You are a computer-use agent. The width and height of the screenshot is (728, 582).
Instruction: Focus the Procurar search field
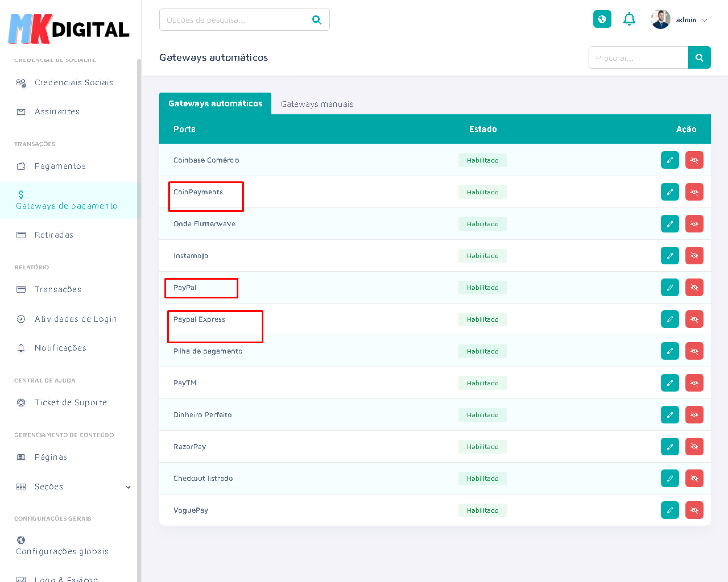[x=638, y=58]
